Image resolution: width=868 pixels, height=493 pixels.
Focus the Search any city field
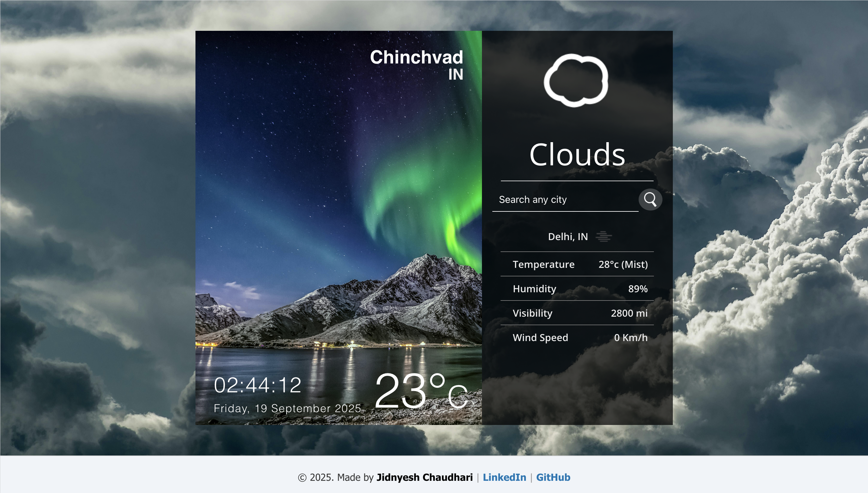565,200
